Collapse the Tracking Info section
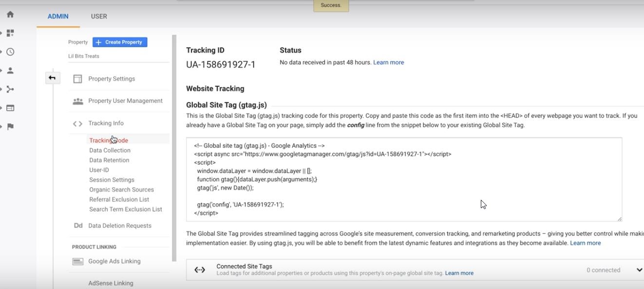This screenshot has height=289, width=644. pyautogui.click(x=106, y=123)
